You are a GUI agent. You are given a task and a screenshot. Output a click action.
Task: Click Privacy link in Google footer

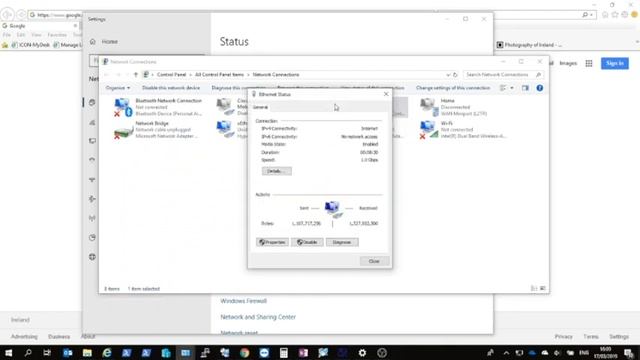click(563, 337)
